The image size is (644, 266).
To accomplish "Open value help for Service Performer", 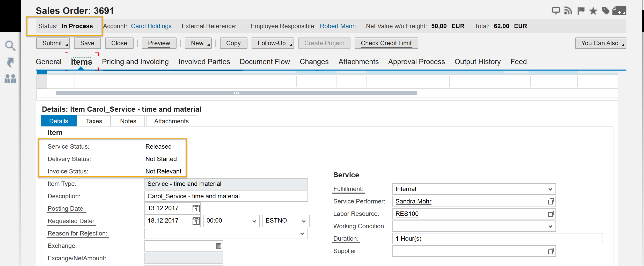I will (x=551, y=201).
